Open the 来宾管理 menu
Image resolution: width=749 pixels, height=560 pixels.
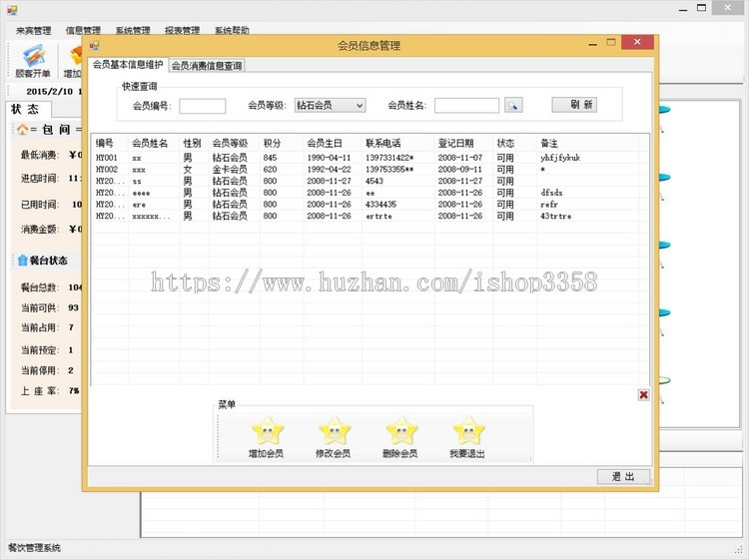[x=33, y=31]
